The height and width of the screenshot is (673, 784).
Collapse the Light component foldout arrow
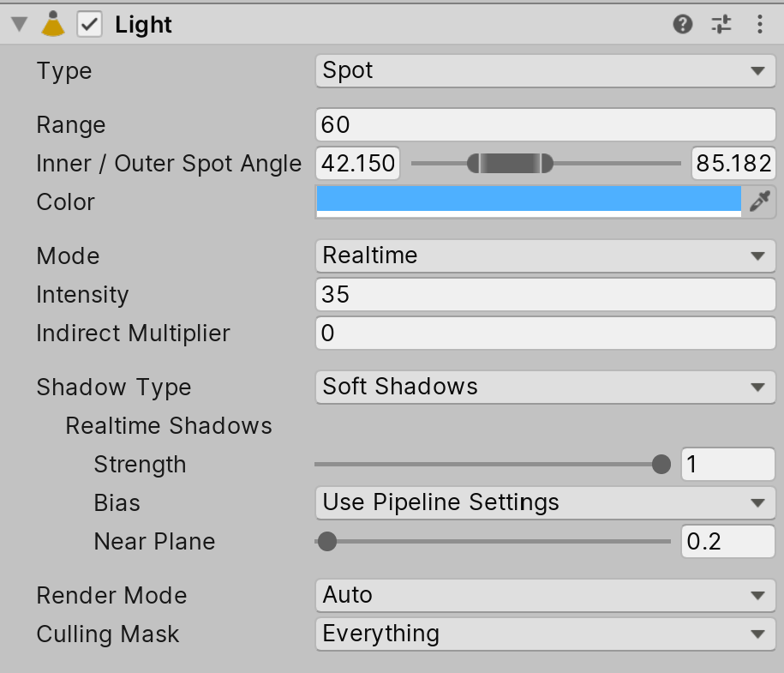point(19,25)
